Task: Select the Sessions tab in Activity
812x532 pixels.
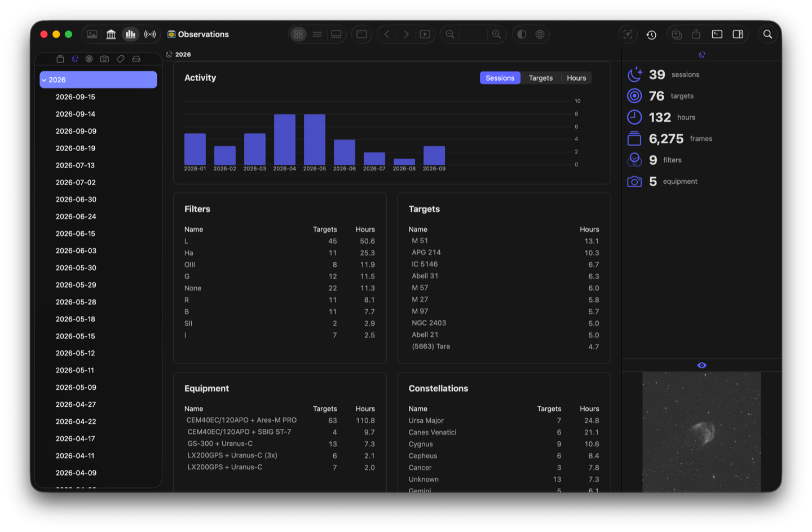Action: 500,78
